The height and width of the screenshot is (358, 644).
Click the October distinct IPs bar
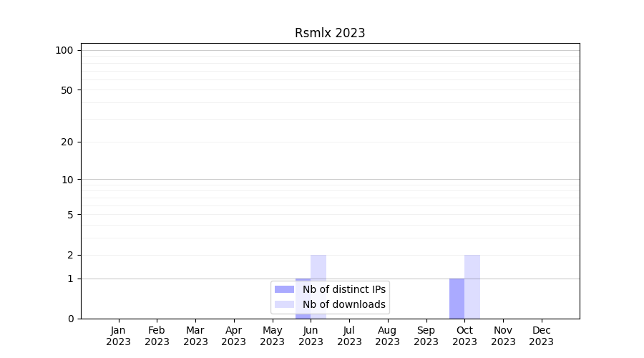click(457, 299)
